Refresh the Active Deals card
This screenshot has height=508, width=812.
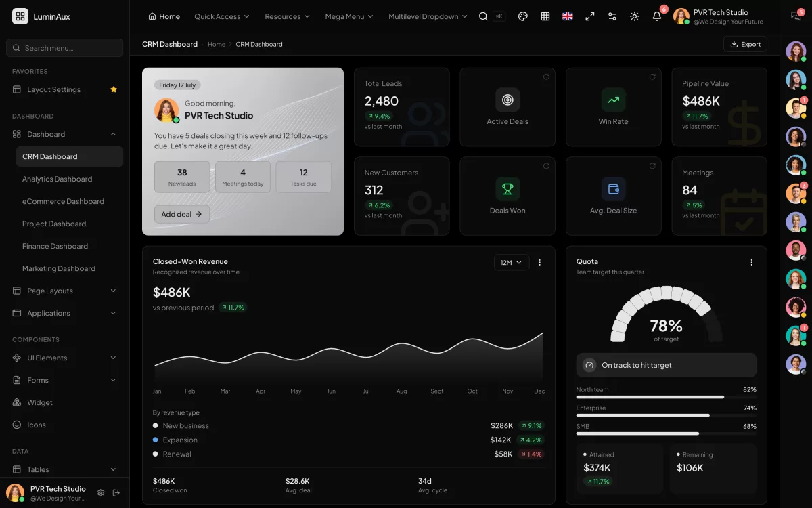546,77
